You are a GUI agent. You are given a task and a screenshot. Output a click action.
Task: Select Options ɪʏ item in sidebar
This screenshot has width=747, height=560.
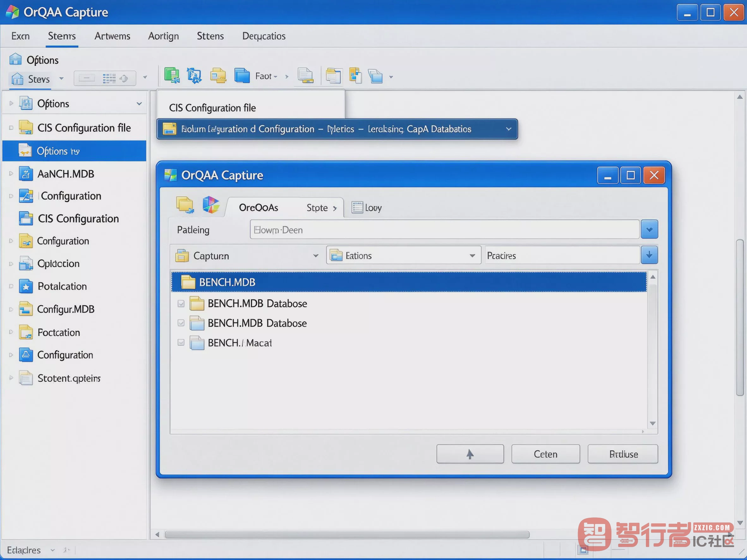point(74,151)
